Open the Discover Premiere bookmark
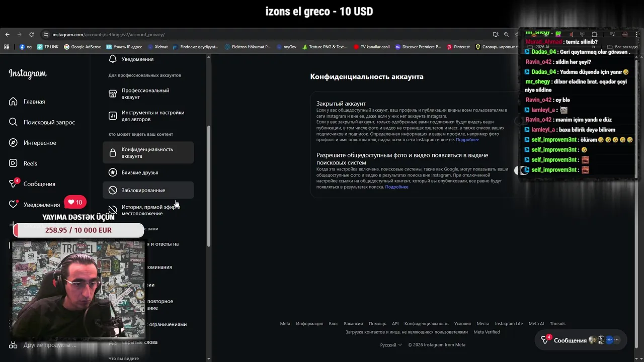Viewport: 644px width, 362px height. click(x=418, y=47)
